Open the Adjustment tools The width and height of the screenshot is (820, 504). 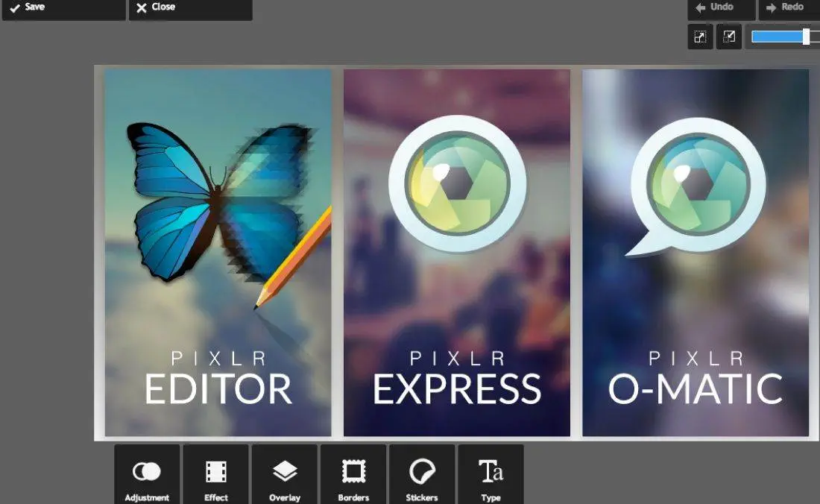tap(147, 475)
